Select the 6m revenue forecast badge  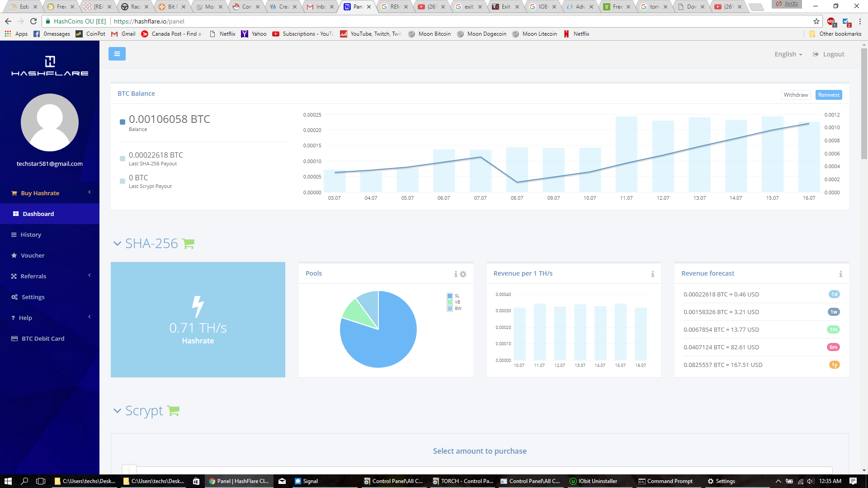coord(833,347)
